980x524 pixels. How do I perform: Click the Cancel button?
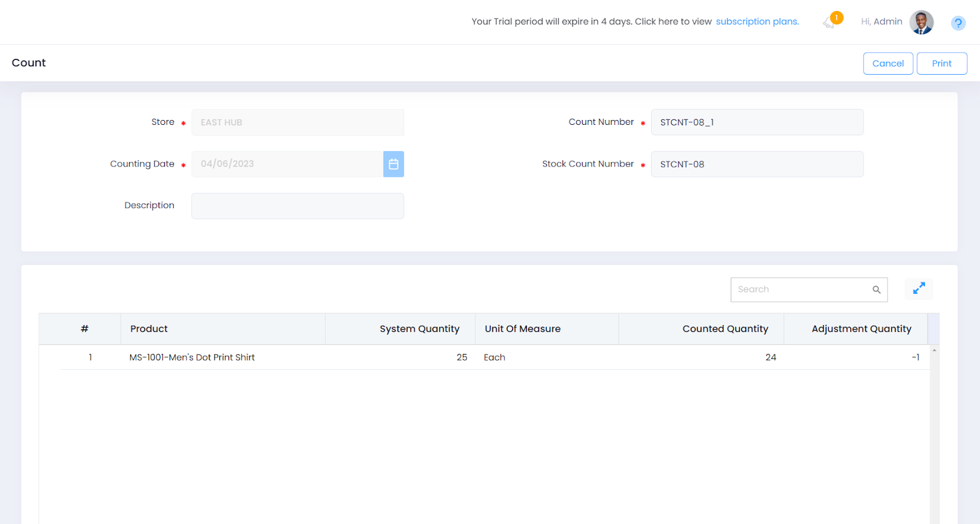coord(888,64)
